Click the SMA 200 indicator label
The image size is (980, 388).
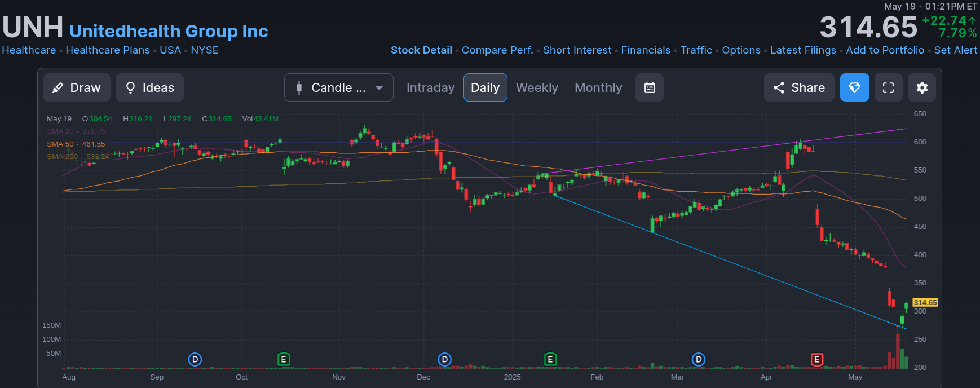[63, 157]
